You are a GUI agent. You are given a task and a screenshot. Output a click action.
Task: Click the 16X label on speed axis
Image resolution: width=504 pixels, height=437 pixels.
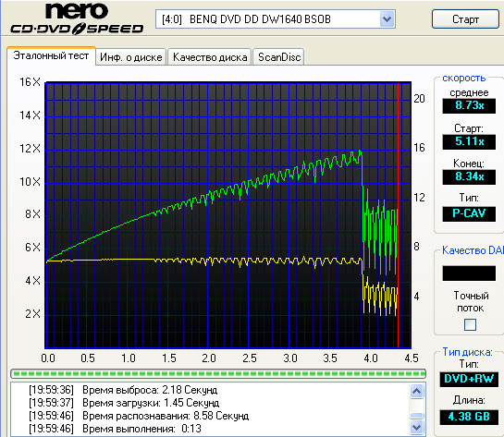[x=30, y=82]
